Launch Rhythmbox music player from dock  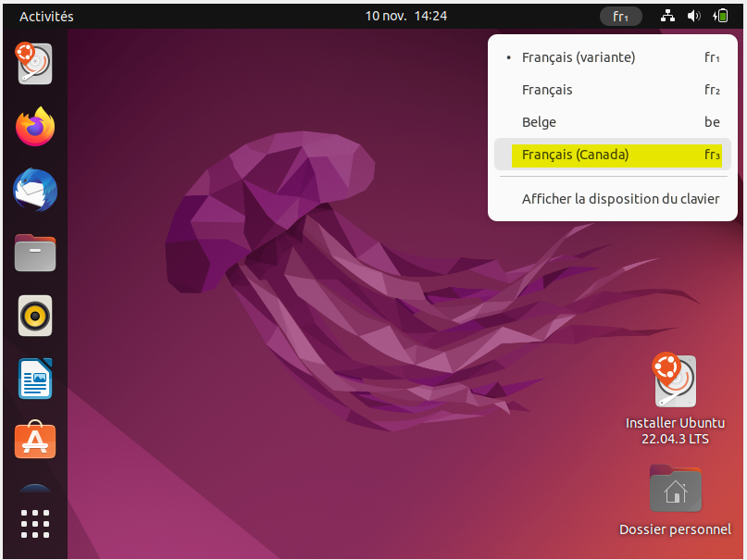pyautogui.click(x=35, y=317)
